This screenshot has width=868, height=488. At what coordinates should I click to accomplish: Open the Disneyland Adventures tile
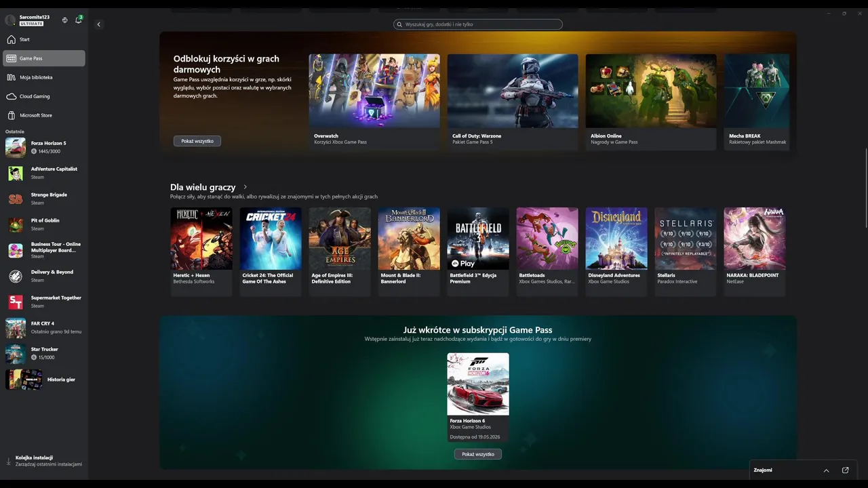(616, 251)
